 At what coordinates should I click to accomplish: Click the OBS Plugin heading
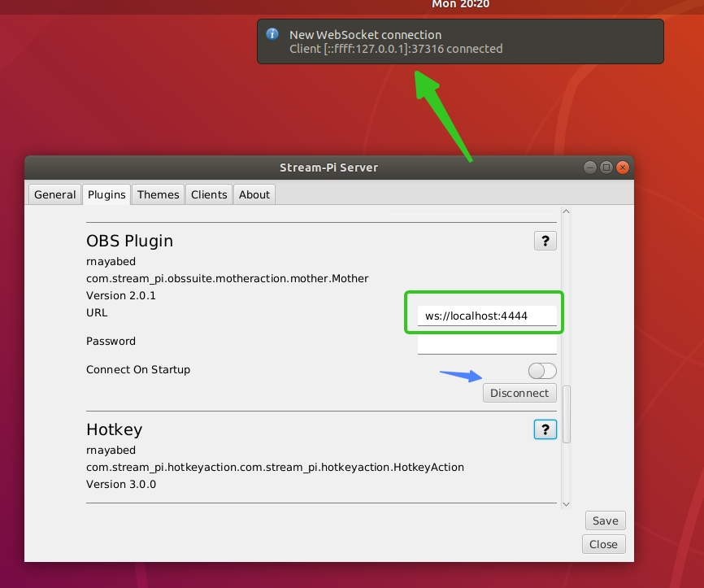[x=129, y=242]
